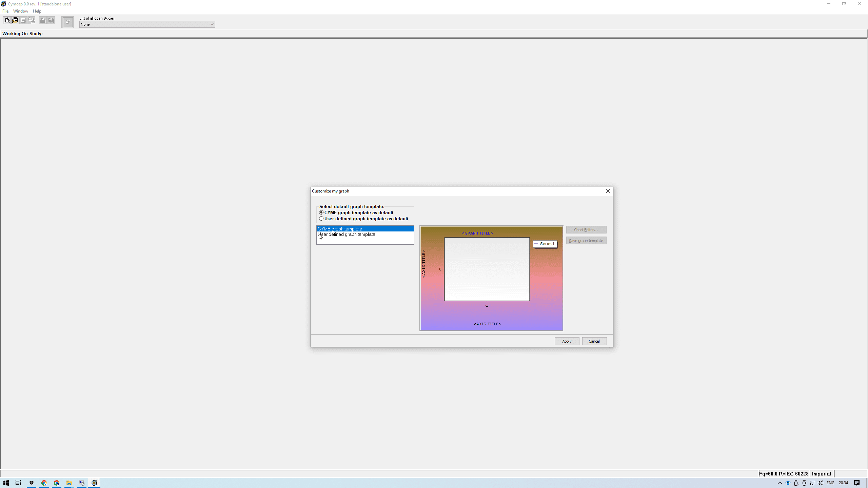Open the List of all open studies dropdown
Viewport: 868px width, 488px height.
[x=212, y=24]
